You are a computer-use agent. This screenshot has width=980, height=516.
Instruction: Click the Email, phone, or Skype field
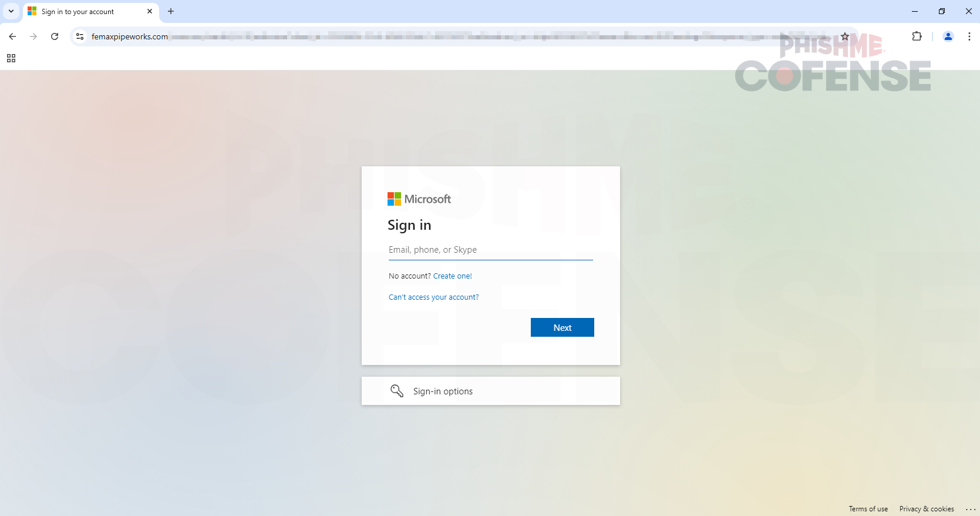point(490,250)
